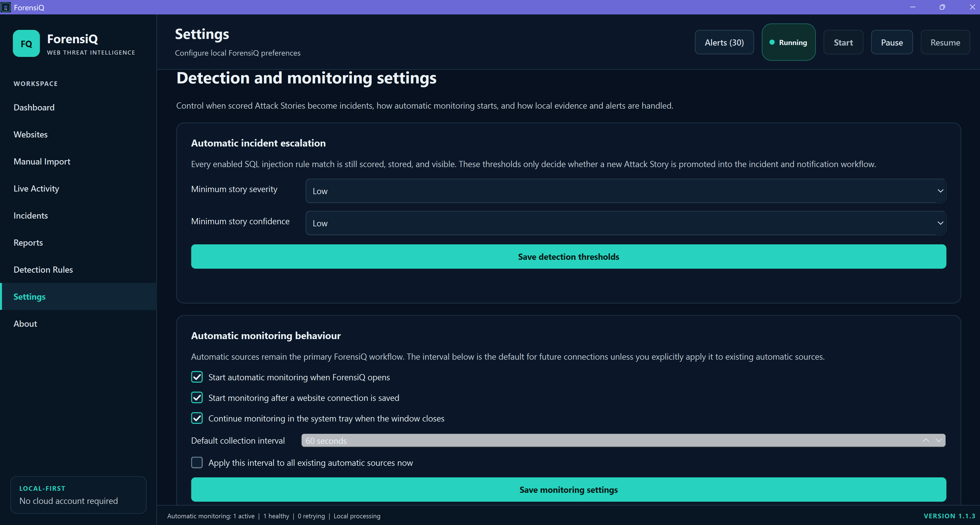Image resolution: width=980 pixels, height=525 pixels.
Task: Click the Running status indicator
Action: coord(789,42)
